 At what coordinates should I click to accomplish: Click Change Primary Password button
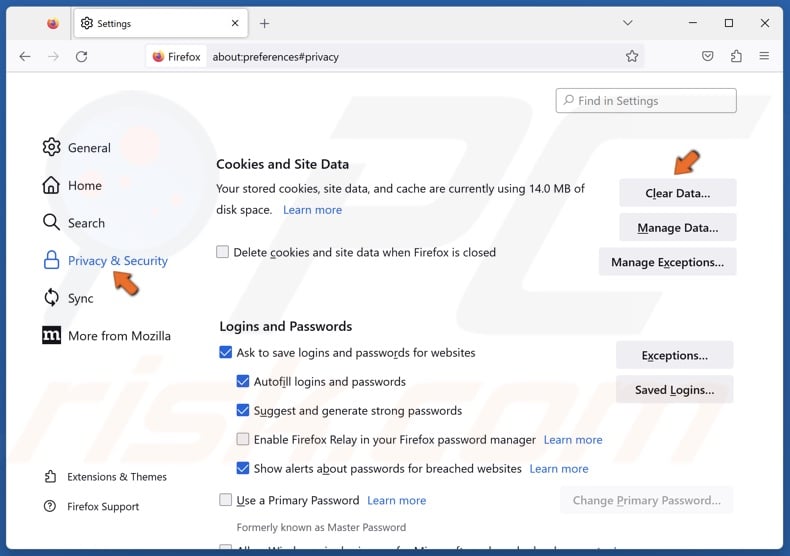(646, 500)
